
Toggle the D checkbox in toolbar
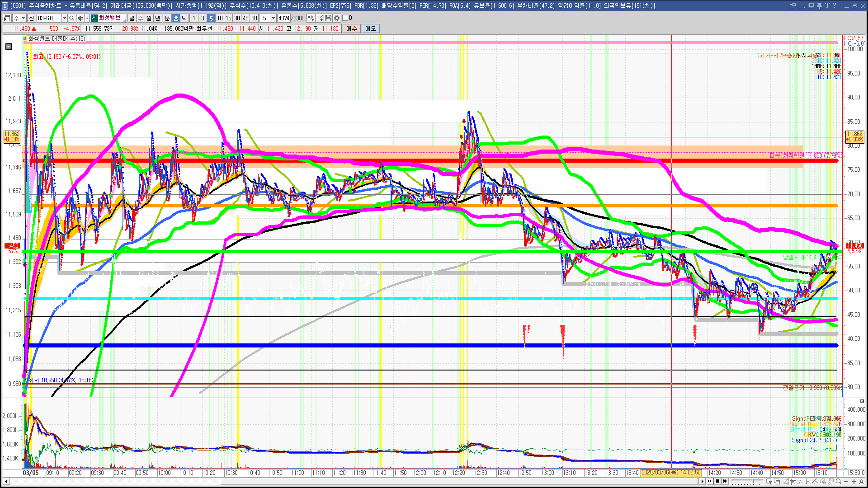click(345, 18)
